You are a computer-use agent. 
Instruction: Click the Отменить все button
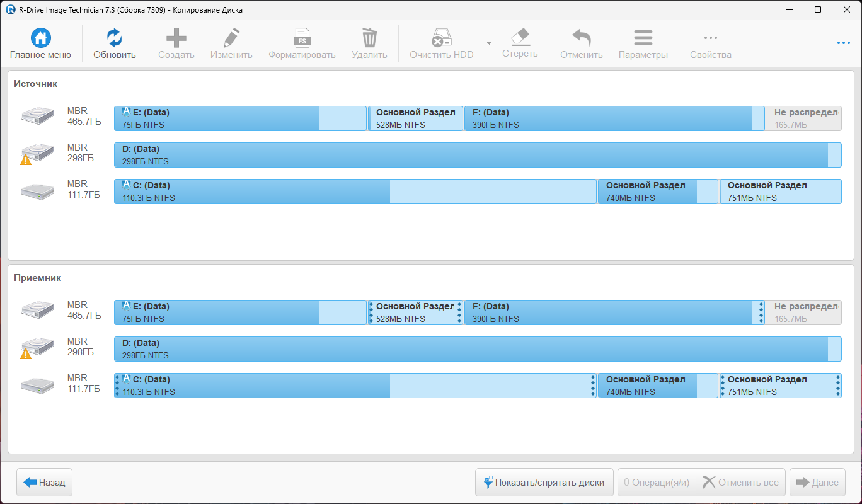point(741,483)
